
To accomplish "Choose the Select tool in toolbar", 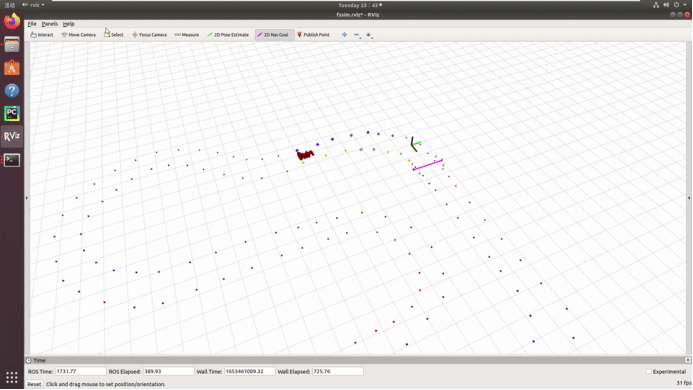I will pos(114,34).
